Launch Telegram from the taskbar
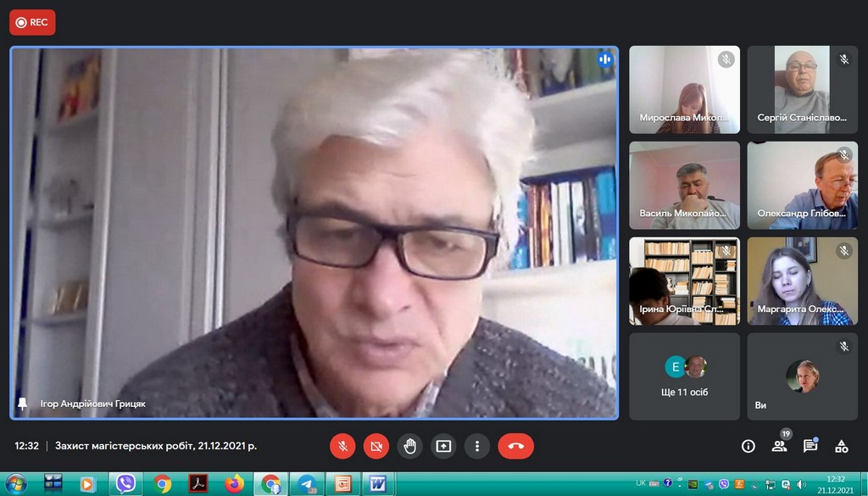Image resolution: width=868 pixels, height=496 pixels. pos(306,484)
